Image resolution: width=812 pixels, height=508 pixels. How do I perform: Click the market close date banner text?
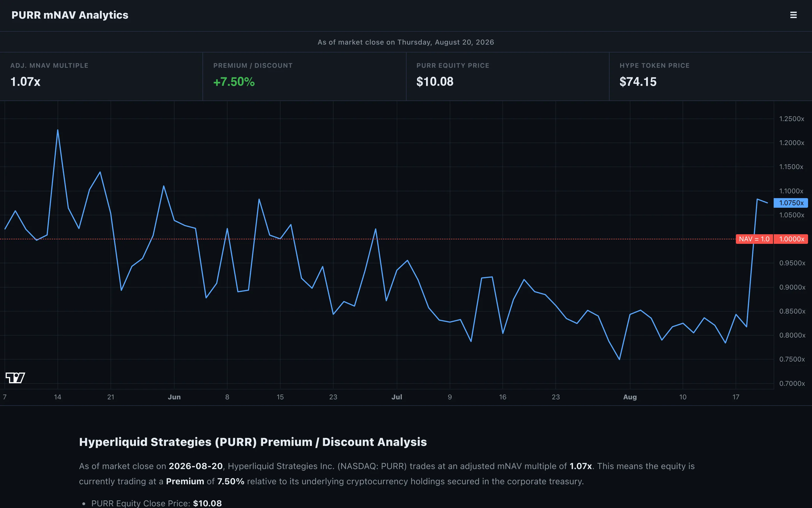(x=406, y=42)
